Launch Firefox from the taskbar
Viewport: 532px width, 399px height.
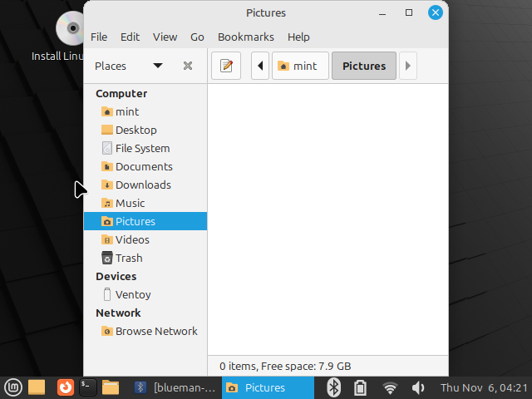[x=65, y=387]
